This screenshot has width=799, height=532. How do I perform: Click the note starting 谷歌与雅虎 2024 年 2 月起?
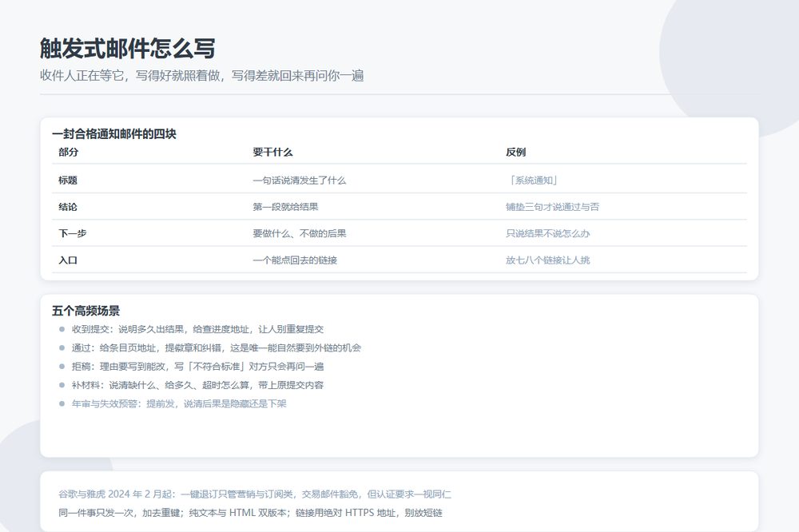coord(255,494)
